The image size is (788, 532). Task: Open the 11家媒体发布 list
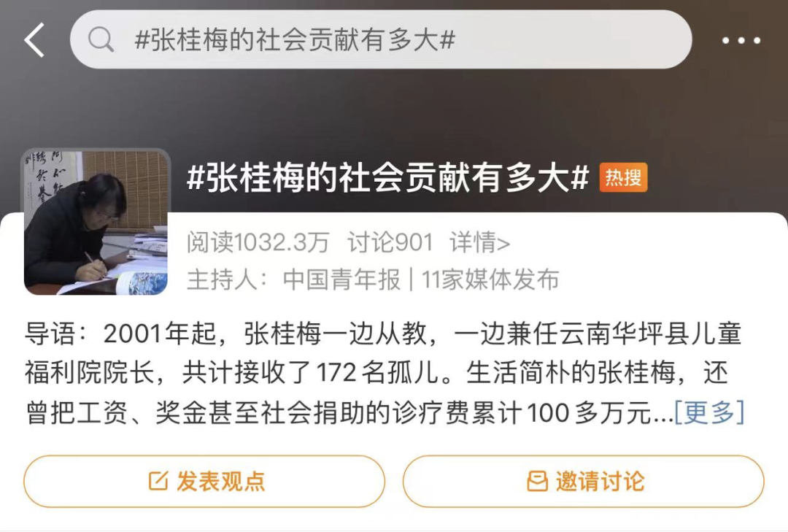(x=490, y=279)
